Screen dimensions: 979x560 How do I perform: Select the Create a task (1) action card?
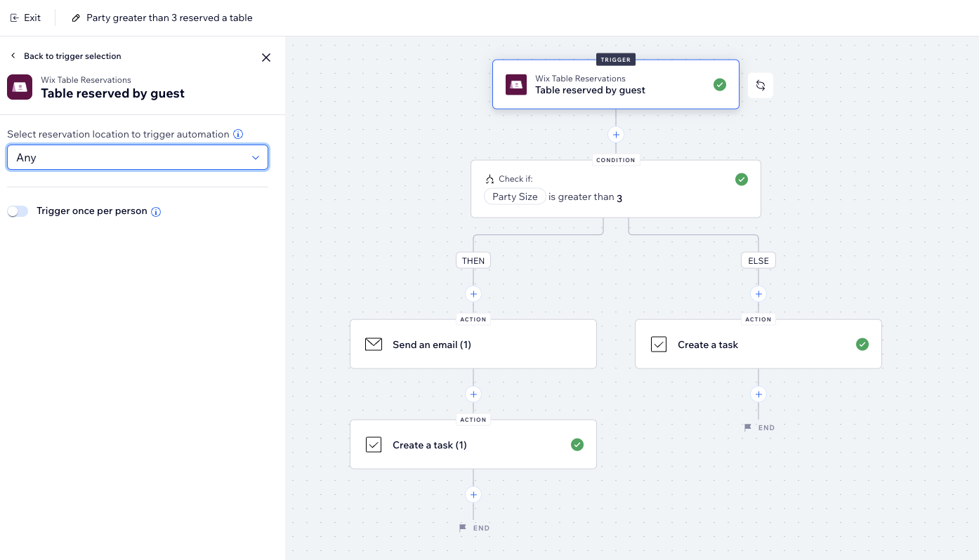[x=473, y=445]
